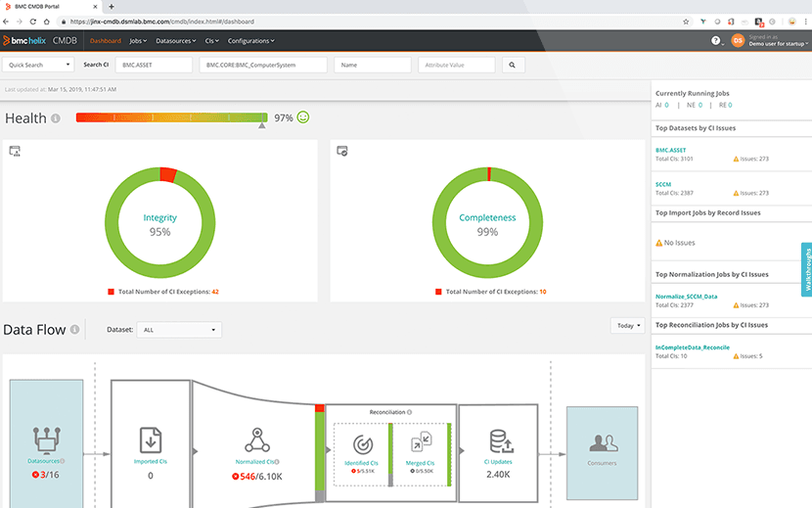Click the browser address bar URL
This screenshot has width=812, height=508.
click(162, 22)
